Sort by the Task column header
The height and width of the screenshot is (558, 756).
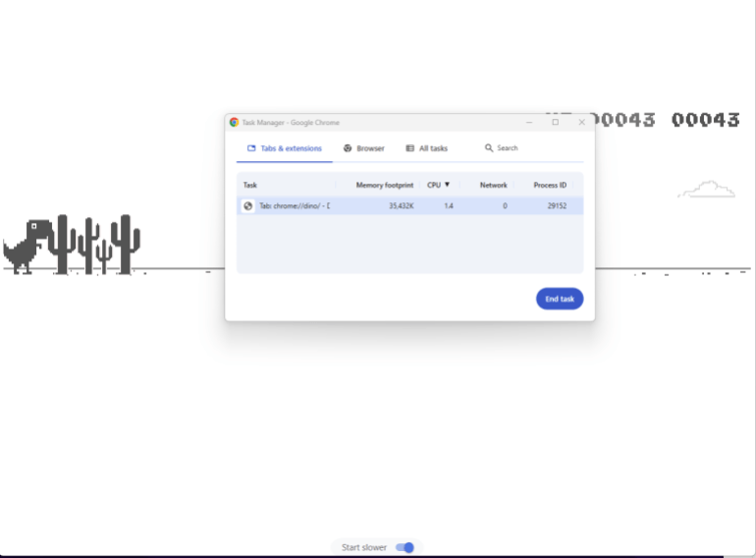[250, 186]
